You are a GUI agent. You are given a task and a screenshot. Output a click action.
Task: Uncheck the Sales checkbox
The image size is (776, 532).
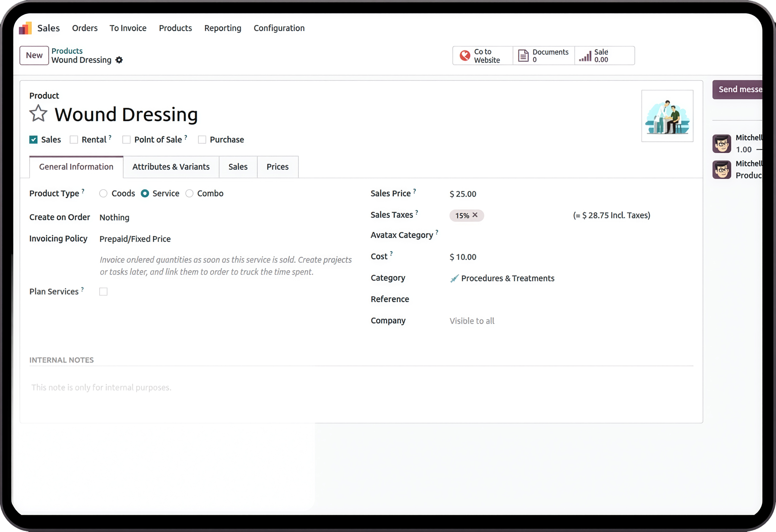[33, 139]
